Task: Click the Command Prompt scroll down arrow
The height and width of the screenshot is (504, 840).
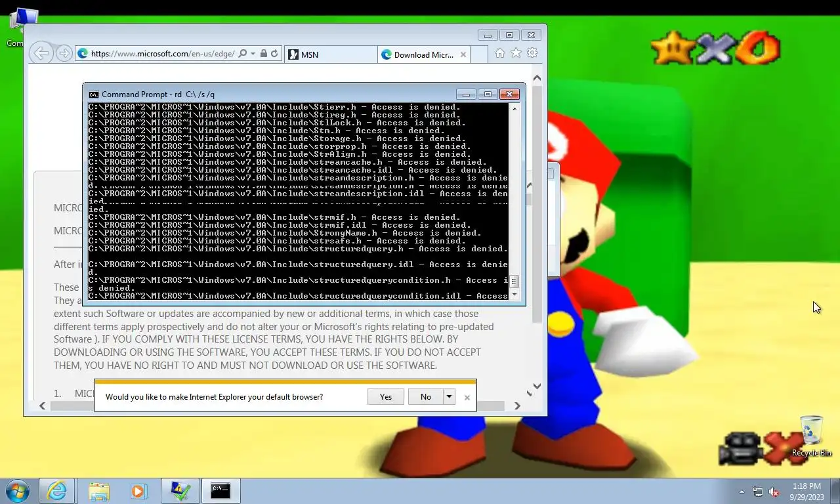Action: pyautogui.click(x=514, y=295)
